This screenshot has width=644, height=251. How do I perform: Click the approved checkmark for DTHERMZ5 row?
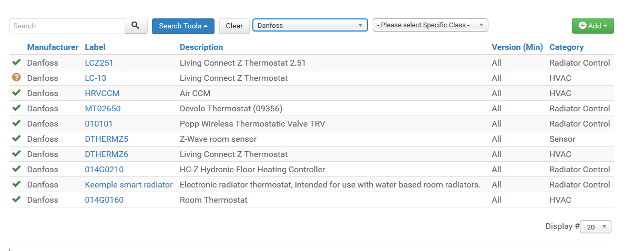coord(16,139)
